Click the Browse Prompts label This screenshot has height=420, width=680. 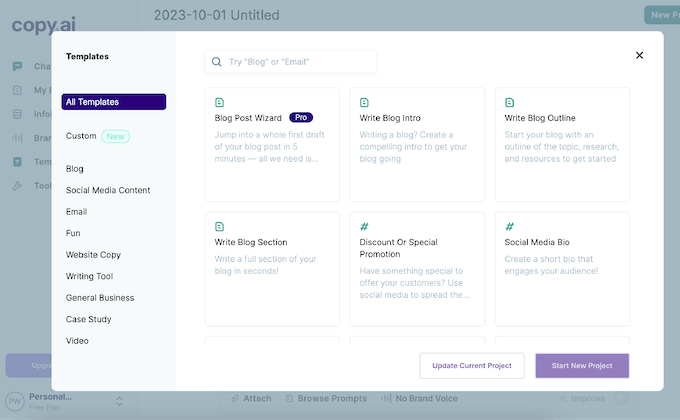[x=332, y=398]
